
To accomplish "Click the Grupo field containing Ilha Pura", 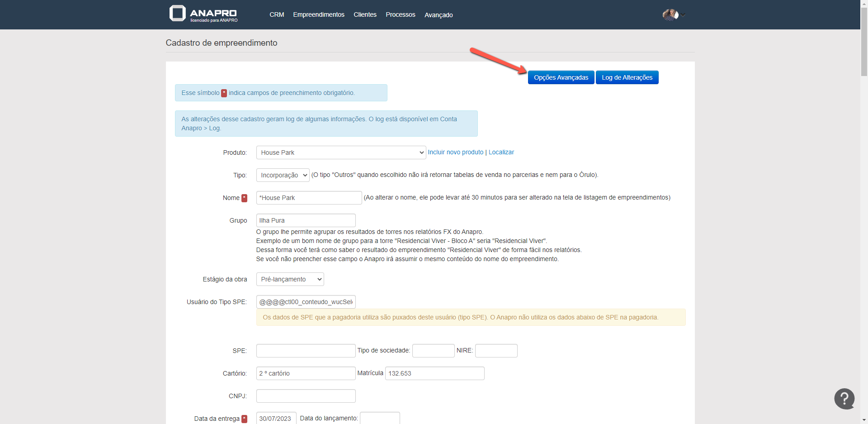I will (x=306, y=220).
